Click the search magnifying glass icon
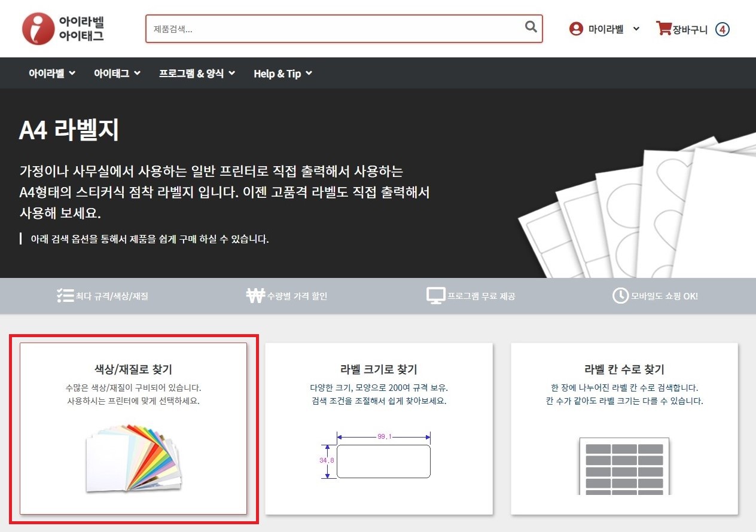This screenshot has height=532, width=756. pos(531,27)
